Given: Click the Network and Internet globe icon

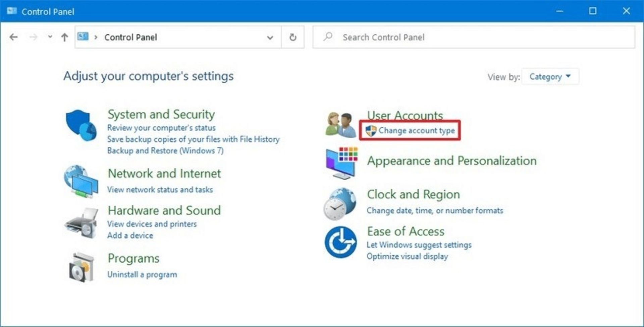Looking at the screenshot, I should 81,181.
